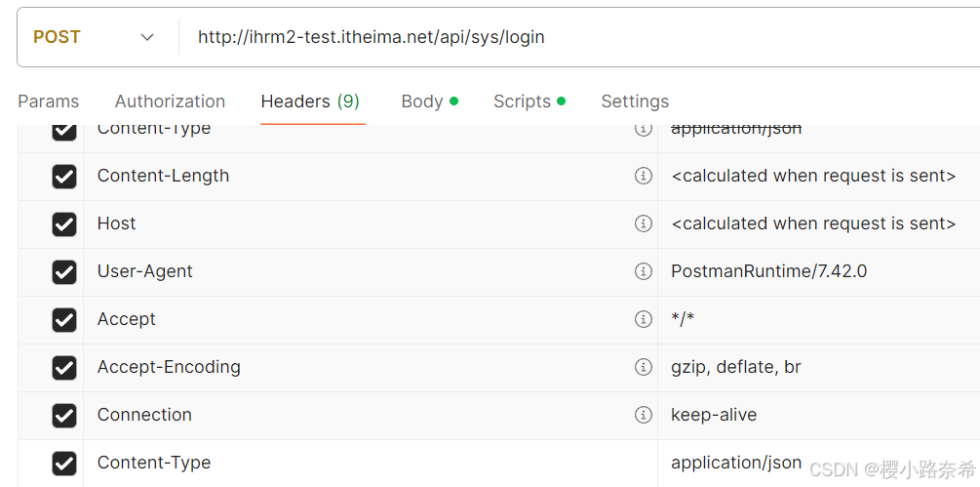Open the Authorization tab
Viewport: 980px width, 487px height.
170,101
